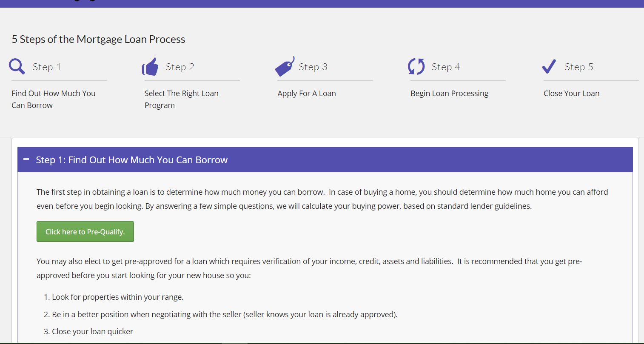The image size is (644, 344).
Task: Click the thumbs-up Step 2 icon
Action: click(150, 67)
